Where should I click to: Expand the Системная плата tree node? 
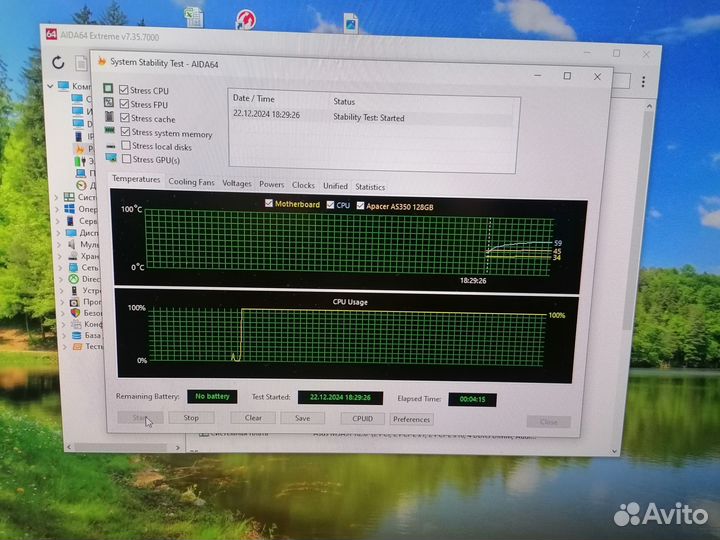pos(57,197)
